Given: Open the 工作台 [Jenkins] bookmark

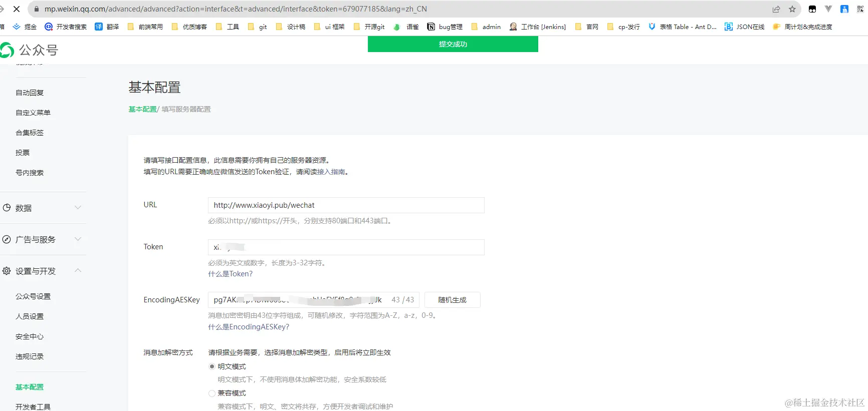Looking at the screenshot, I should (x=538, y=27).
